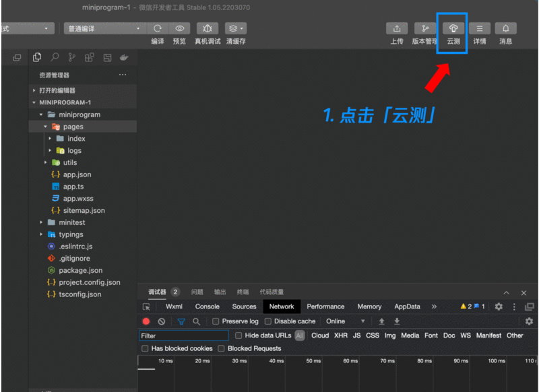Click the window toggle icon at far left
Screen dimensions: 539x392
(17, 58)
